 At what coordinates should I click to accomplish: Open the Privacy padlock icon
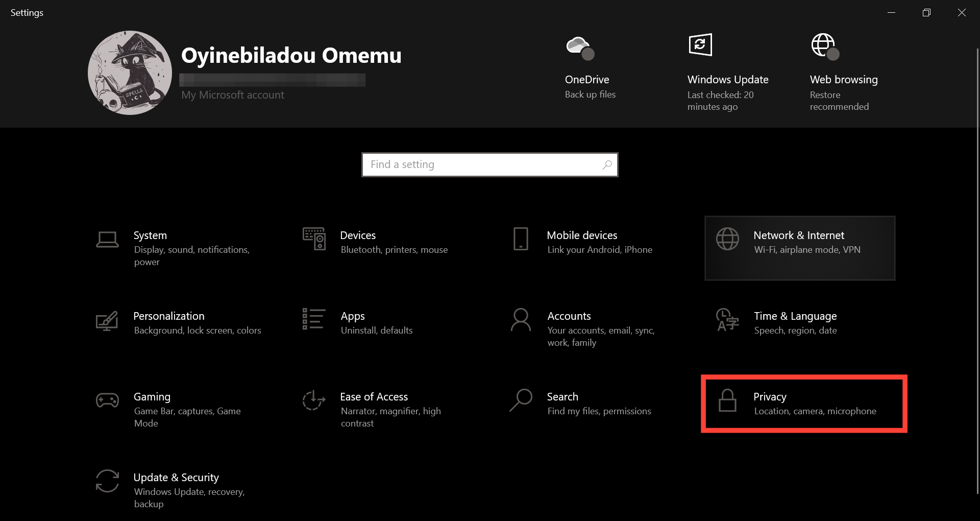(x=727, y=400)
